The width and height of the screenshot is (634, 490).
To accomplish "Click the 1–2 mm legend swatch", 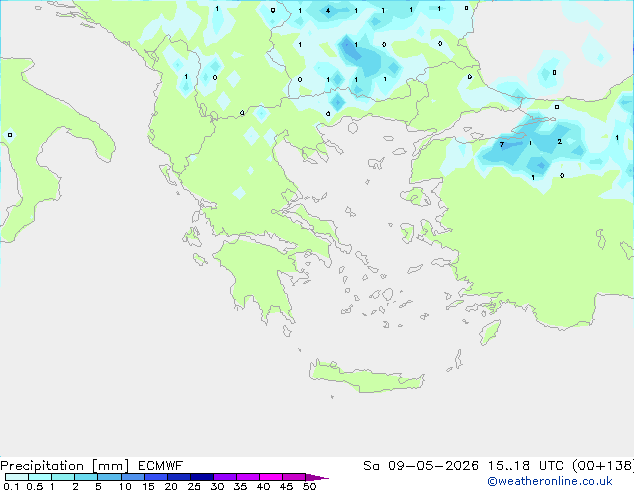I will [x=63, y=477].
